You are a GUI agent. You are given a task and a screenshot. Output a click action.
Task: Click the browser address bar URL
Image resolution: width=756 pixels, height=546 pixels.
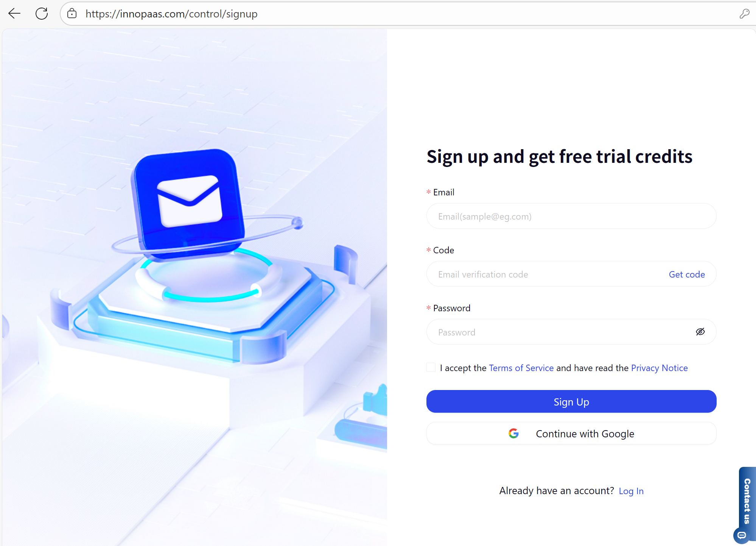(x=171, y=14)
